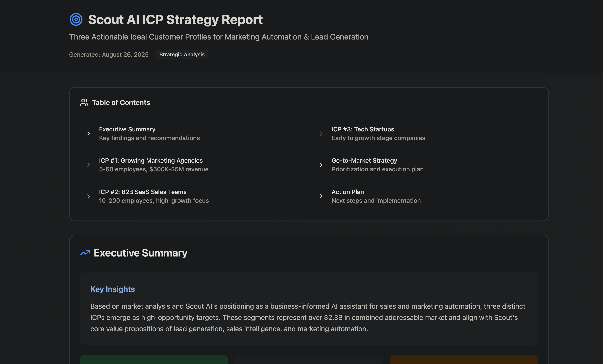
Task: Click the Generated: August 26, 2025 date
Action: click(x=109, y=54)
